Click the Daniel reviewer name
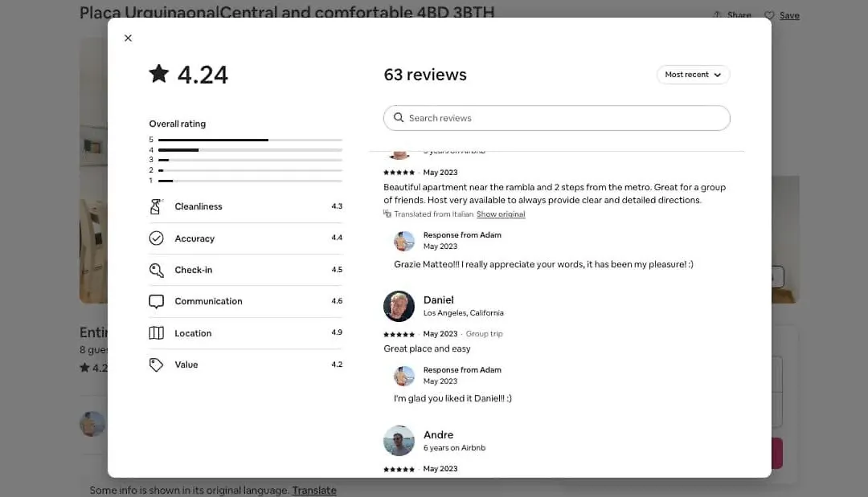Viewport: 868px width, 497px height. [439, 299]
